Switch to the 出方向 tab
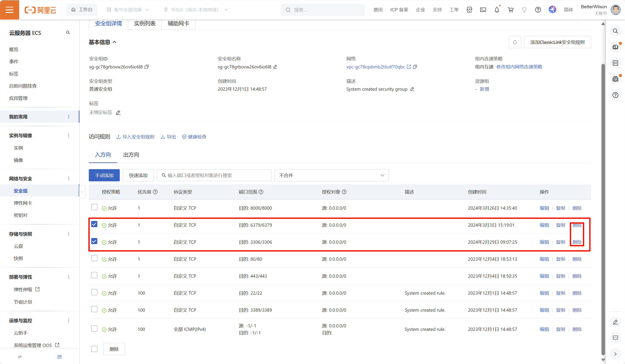625x364 pixels. click(x=131, y=155)
